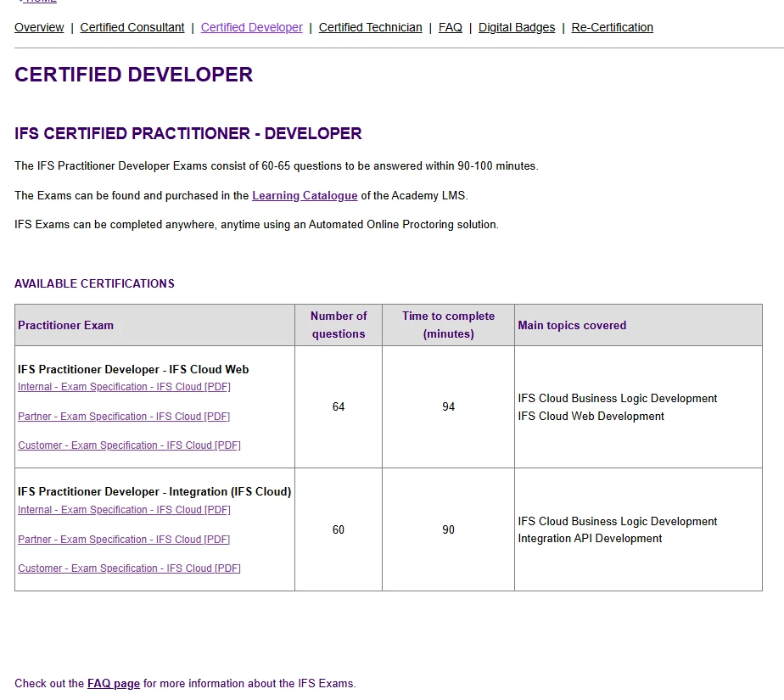Image resolution: width=784 pixels, height=700 pixels.
Task: Click the 90 minutes cell
Action: 449,530
